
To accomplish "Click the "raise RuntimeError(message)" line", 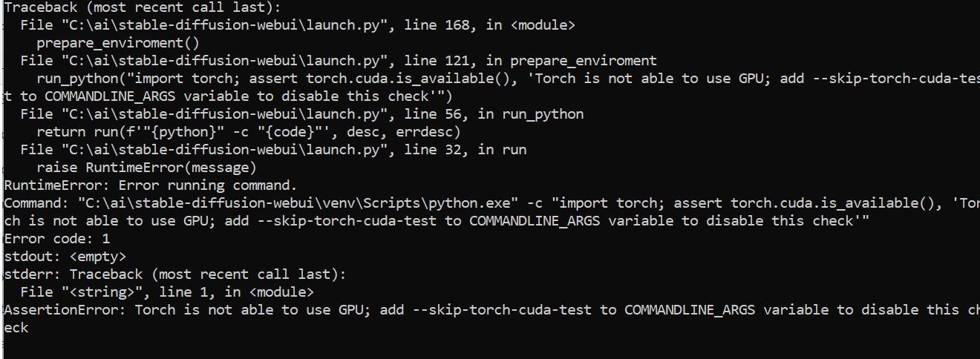I will (x=146, y=168).
